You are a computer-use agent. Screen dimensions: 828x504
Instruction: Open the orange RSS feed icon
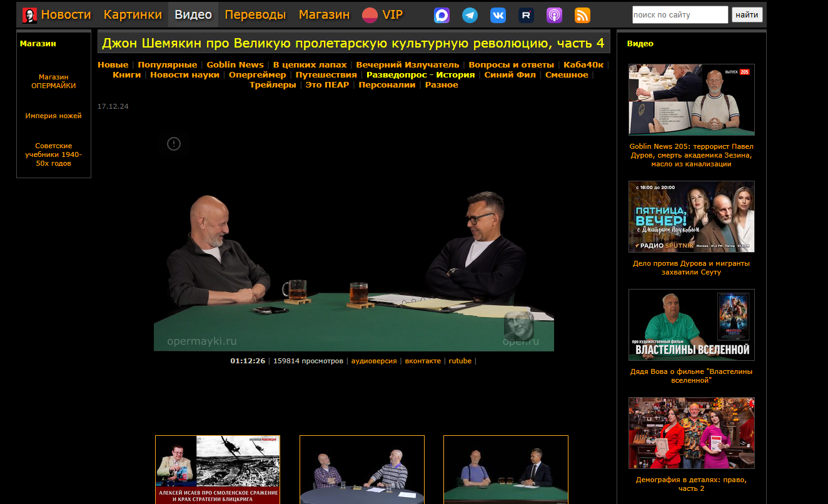pos(583,16)
